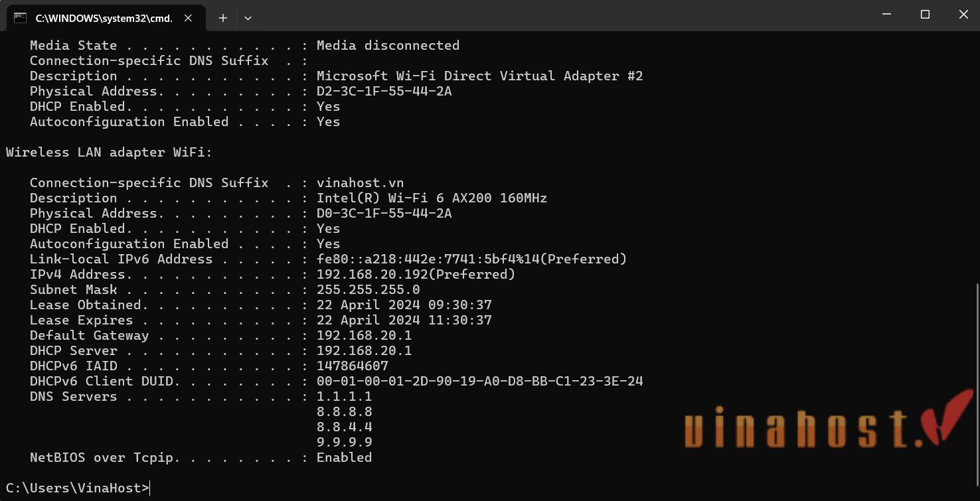Screen dimensions: 980x501
Task: Click the DNS server entry 1.1.1.1
Action: [x=344, y=396]
